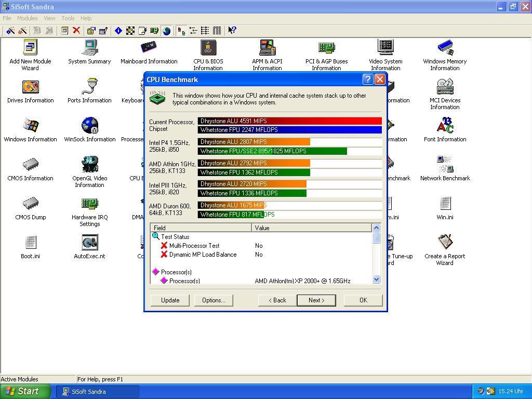Click the red Dhrystone ALU 4591 MIPS bar
This screenshot has height=399, width=532.
289,121
